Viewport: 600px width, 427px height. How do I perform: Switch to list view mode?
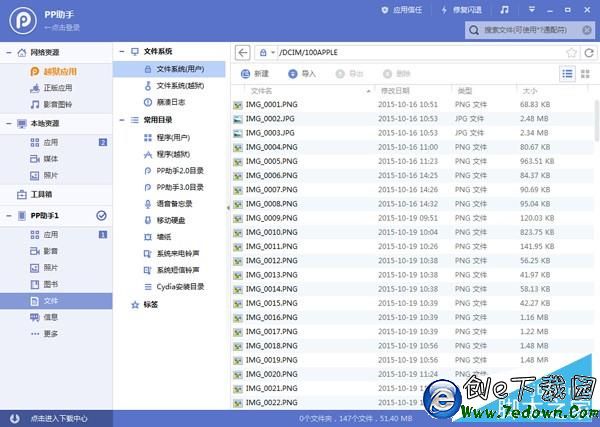(567, 73)
